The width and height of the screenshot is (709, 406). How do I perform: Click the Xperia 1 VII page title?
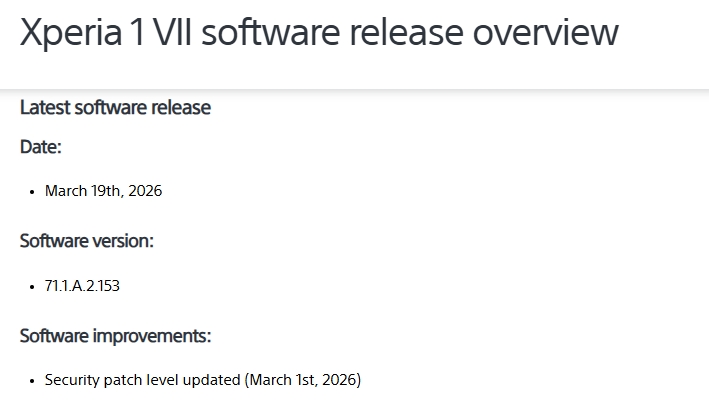319,32
